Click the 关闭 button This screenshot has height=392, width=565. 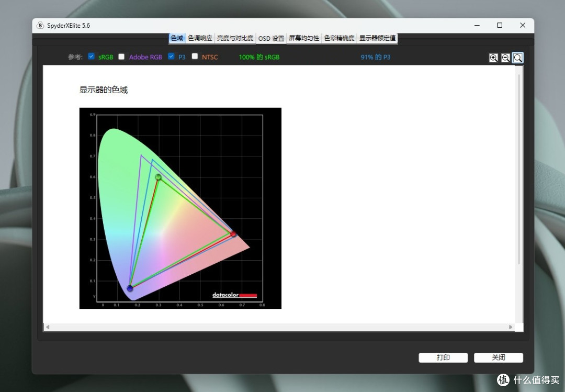[x=499, y=357]
